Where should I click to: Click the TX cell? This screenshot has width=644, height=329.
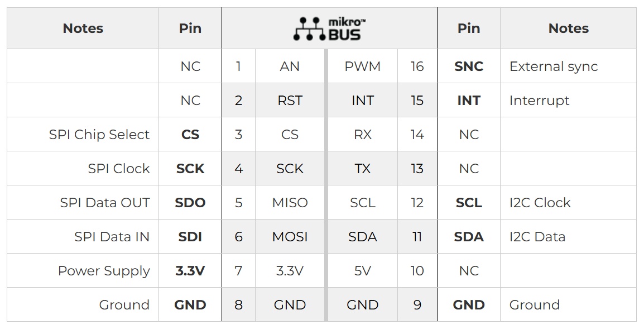click(x=362, y=169)
